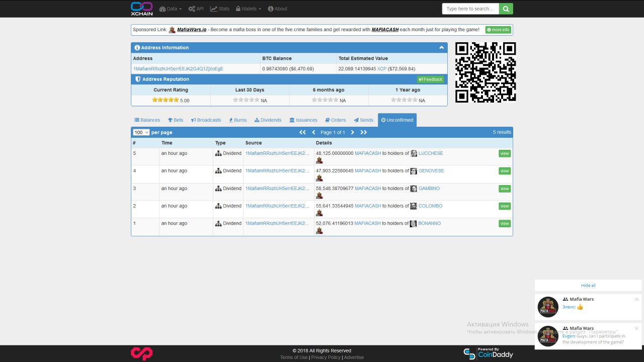This screenshot has width=644, height=362.
Task: Switch to the Sends tab
Action: point(363,120)
